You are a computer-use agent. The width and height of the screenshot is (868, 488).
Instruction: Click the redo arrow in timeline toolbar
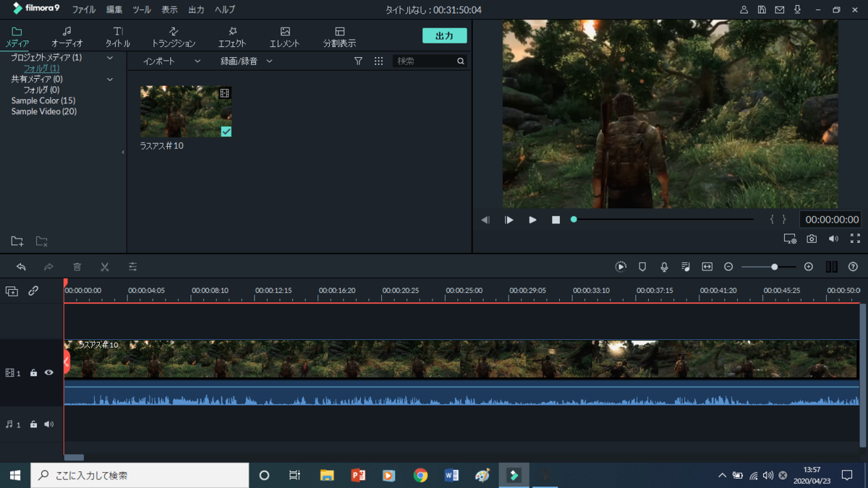(48, 267)
